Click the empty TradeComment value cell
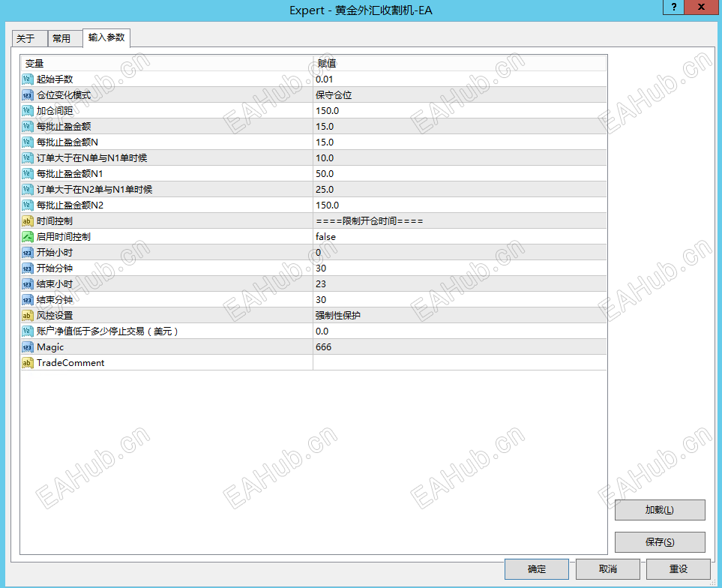This screenshot has height=588, width=722. pyautogui.click(x=460, y=363)
